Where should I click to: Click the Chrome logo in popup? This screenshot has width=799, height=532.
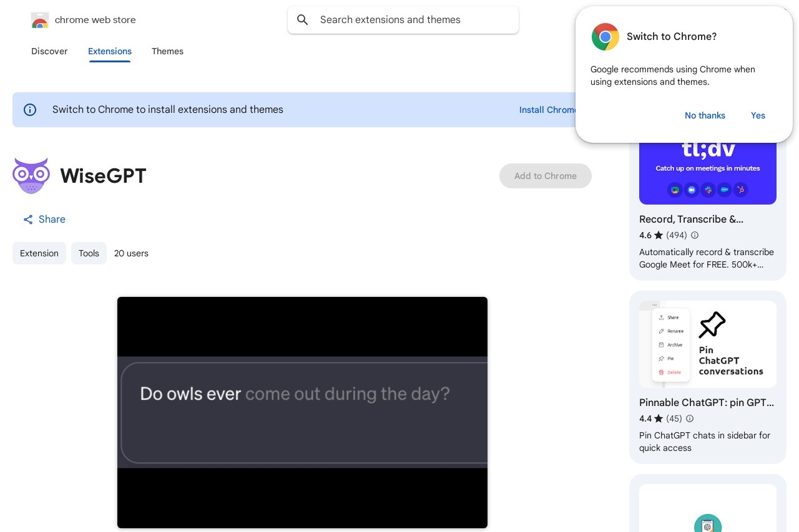point(605,37)
